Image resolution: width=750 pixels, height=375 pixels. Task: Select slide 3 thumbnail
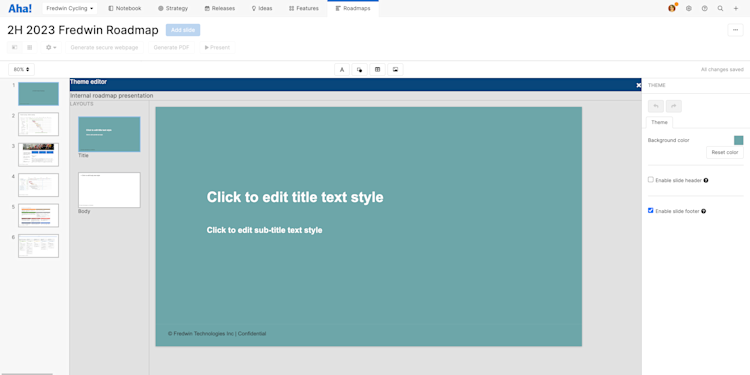(38, 154)
